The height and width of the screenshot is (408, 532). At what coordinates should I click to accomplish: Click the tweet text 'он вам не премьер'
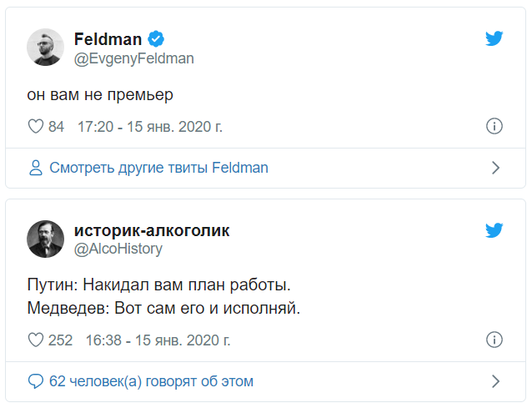[x=100, y=94]
